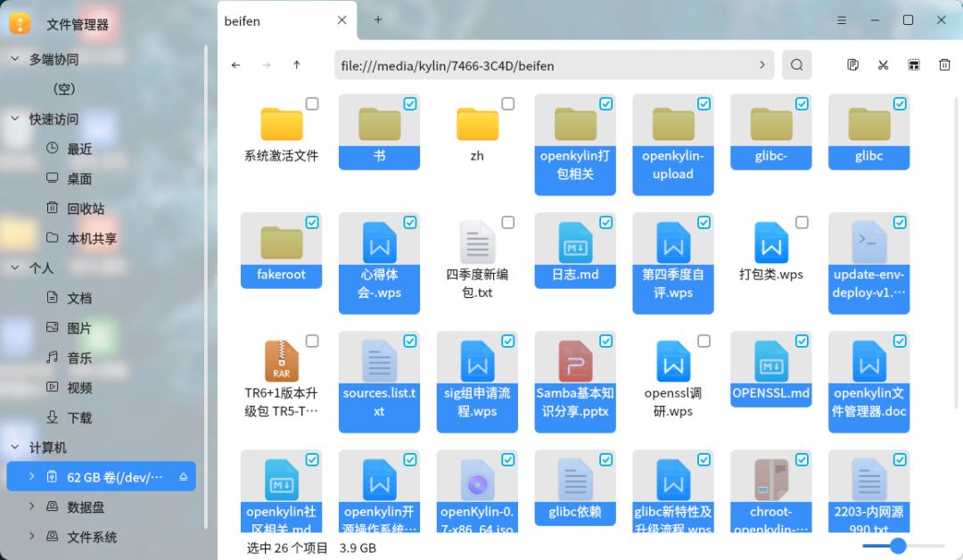Open the hamburger menu at top right
The width and height of the screenshot is (963, 560).
(842, 20)
